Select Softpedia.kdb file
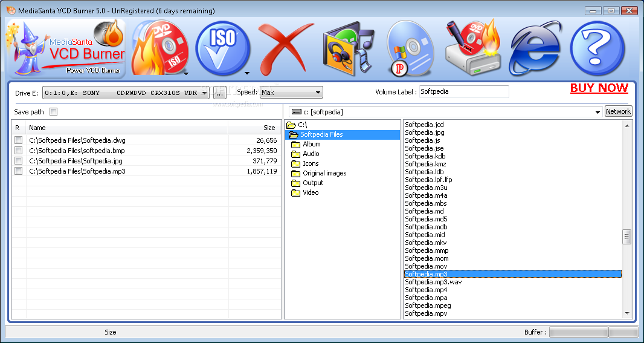 [x=425, y=156]
